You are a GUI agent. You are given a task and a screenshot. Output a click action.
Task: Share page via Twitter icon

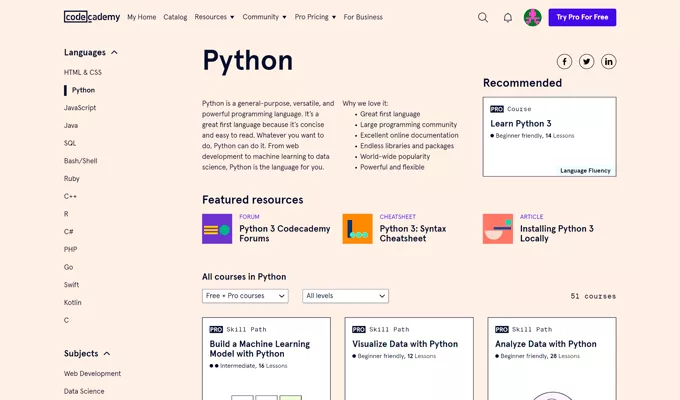pos(586,62)
